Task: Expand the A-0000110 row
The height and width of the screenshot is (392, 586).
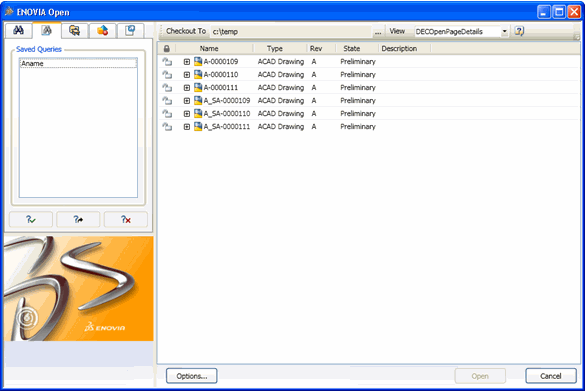Action: coord(187,75)
